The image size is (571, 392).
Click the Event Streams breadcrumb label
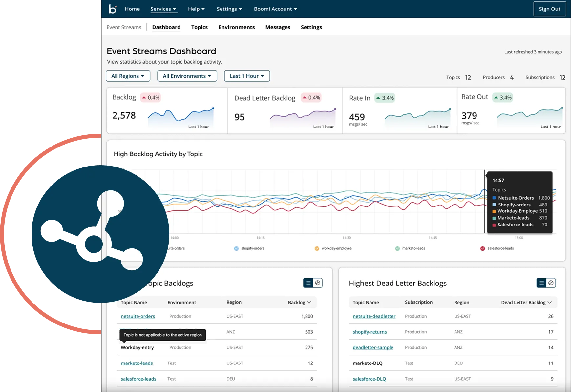pyautogui.click(x=124, y=27)
